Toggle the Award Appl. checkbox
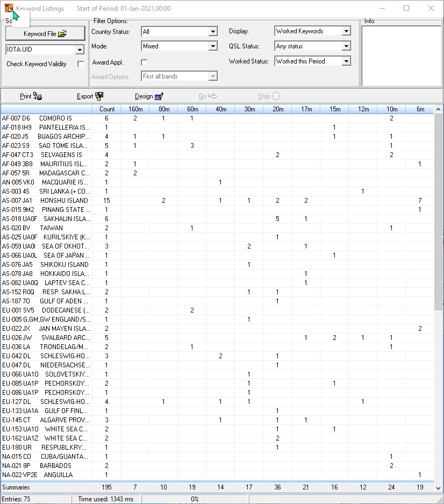The width and height of the screenshot is (444, 504). [x=144, y=62]
